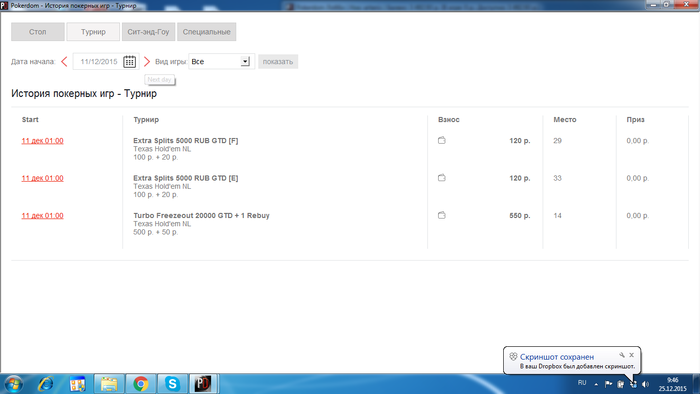Click the 'Турнир' column header
The image size is (700, 394).
coord(146,120)
